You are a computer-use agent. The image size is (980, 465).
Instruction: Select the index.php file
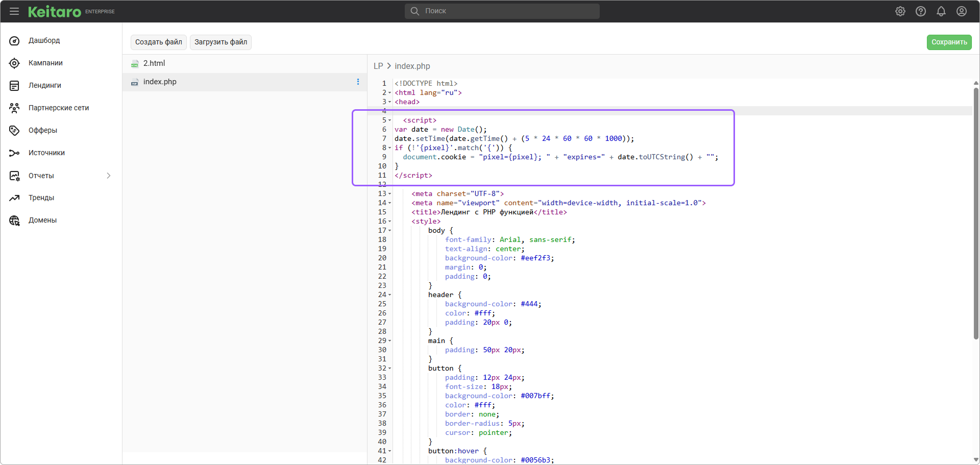tap(245, 82)
